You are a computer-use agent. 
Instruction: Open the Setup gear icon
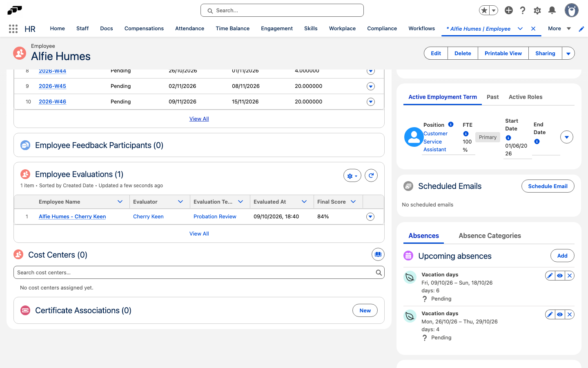pos(537,10)
